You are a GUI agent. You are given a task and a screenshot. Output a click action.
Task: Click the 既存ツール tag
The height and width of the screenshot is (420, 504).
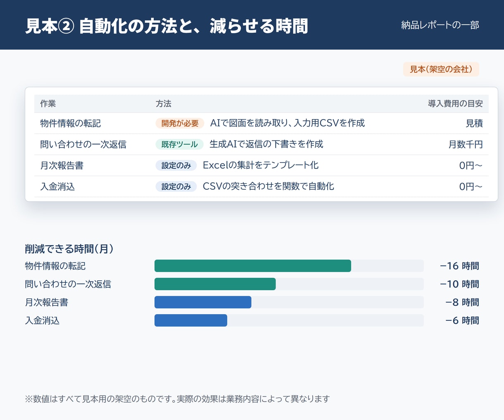(x=179, y=144)
